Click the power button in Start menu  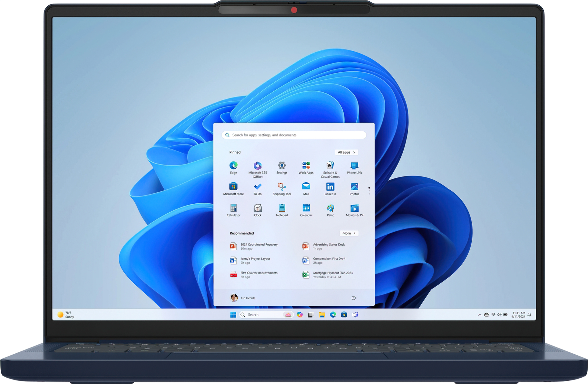coord(354,298)
